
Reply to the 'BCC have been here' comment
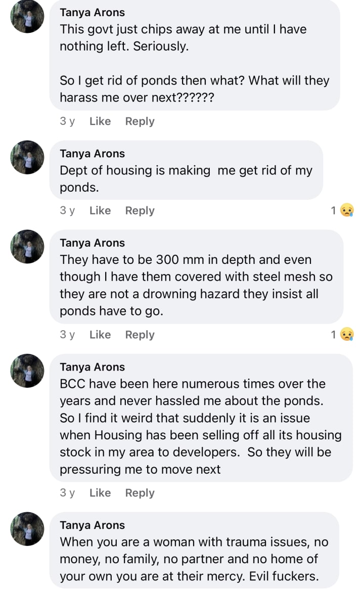tap(140, 493)
